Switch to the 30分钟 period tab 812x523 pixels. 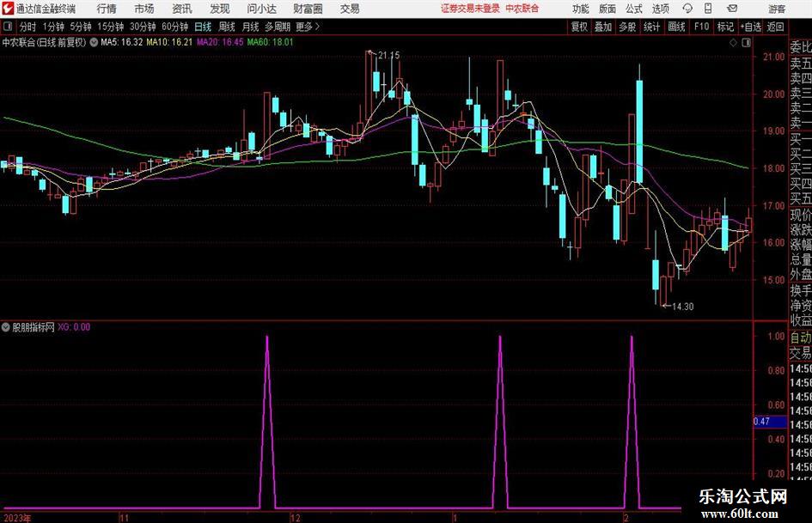click(143, 27)
